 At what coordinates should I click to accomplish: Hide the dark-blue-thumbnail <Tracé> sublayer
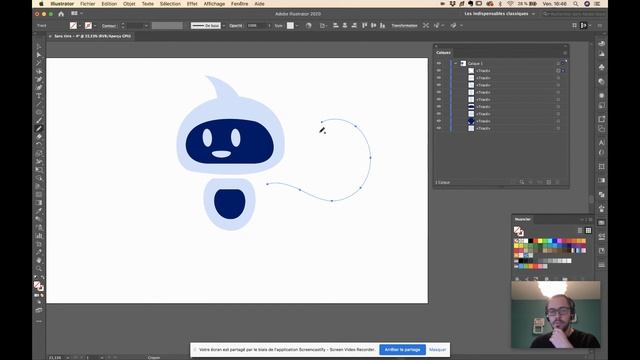[x=439, y=121]
